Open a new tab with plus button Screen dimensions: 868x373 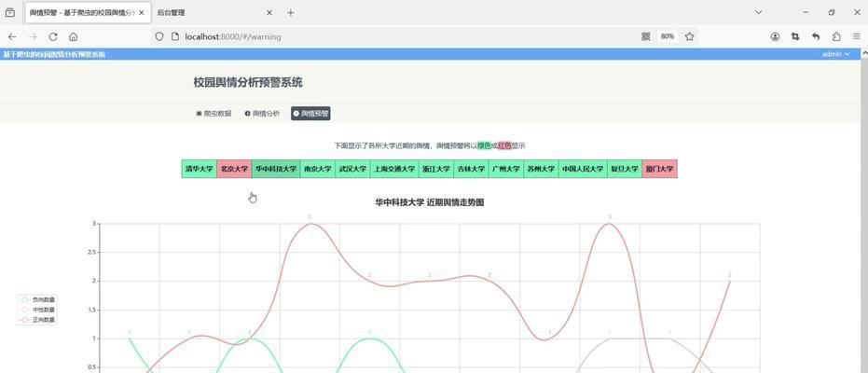tap(291, 13)
